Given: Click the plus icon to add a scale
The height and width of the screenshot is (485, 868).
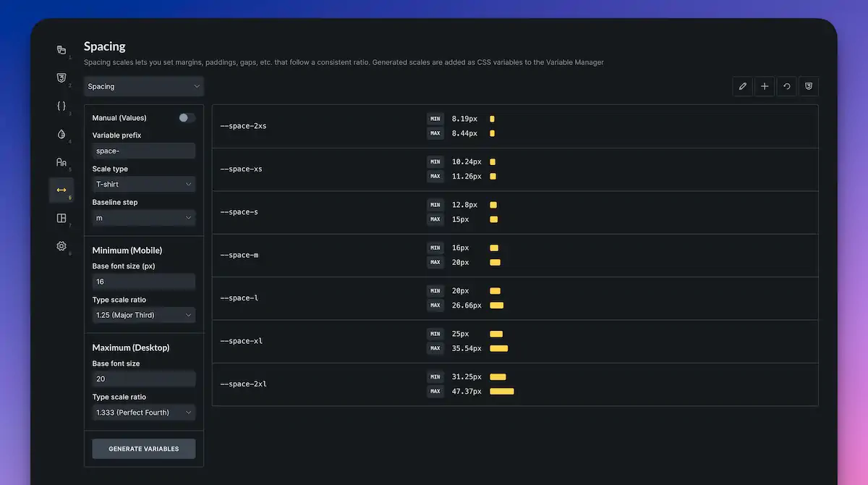Looking at the screenshot, I should (x=765, y=86).
